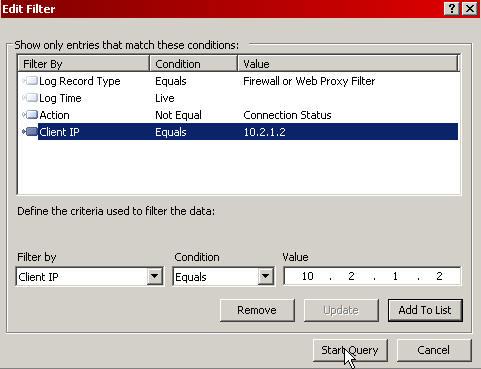The width and height of the screenshot is (481, 369).
Task: Click the Client IP row icon
Action: point(30,132)
